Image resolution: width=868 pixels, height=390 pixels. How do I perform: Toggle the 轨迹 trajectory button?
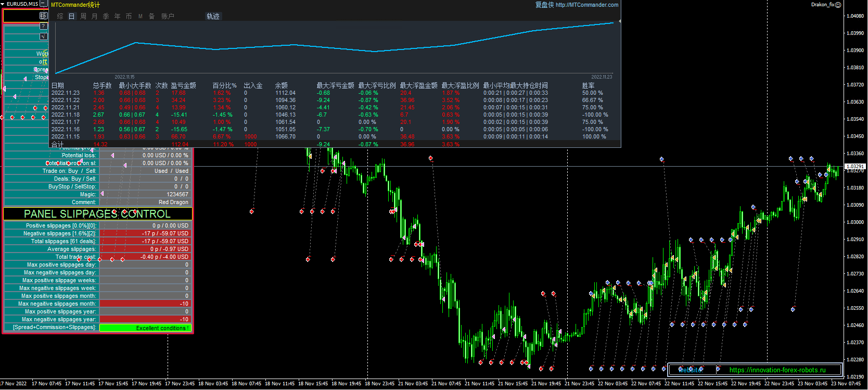click(213, 16)
